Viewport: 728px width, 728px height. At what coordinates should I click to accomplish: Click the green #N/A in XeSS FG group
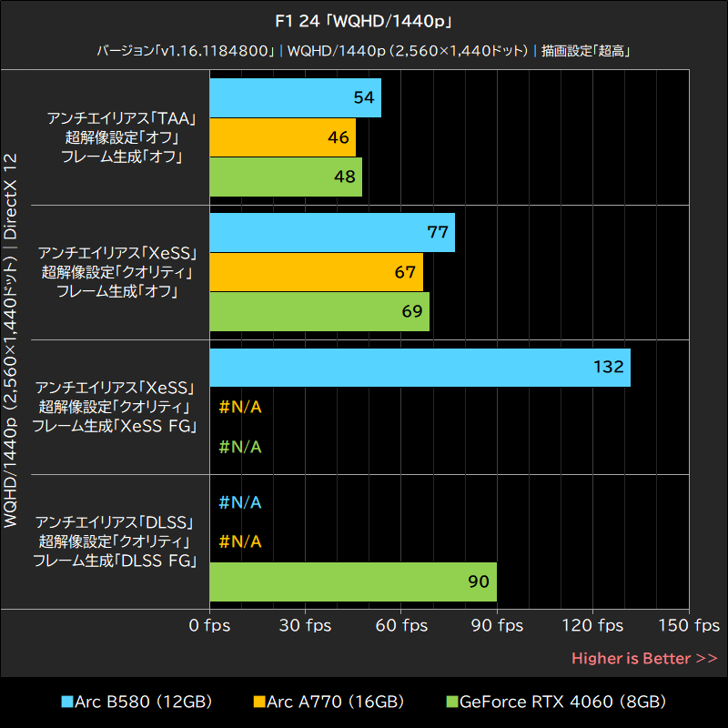[240, 447]
